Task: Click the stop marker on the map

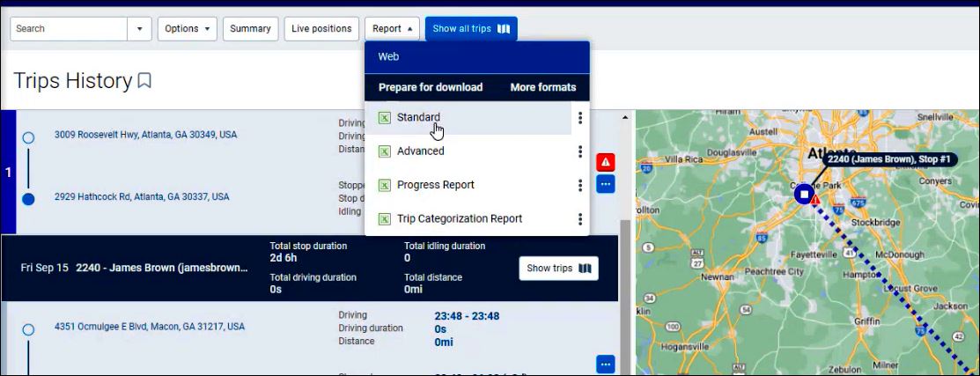Action: 803,194
